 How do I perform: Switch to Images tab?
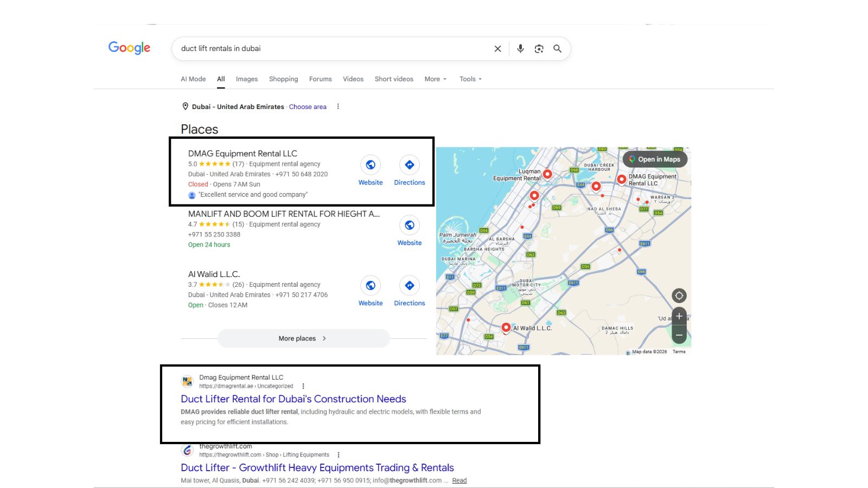click(247, 79)
